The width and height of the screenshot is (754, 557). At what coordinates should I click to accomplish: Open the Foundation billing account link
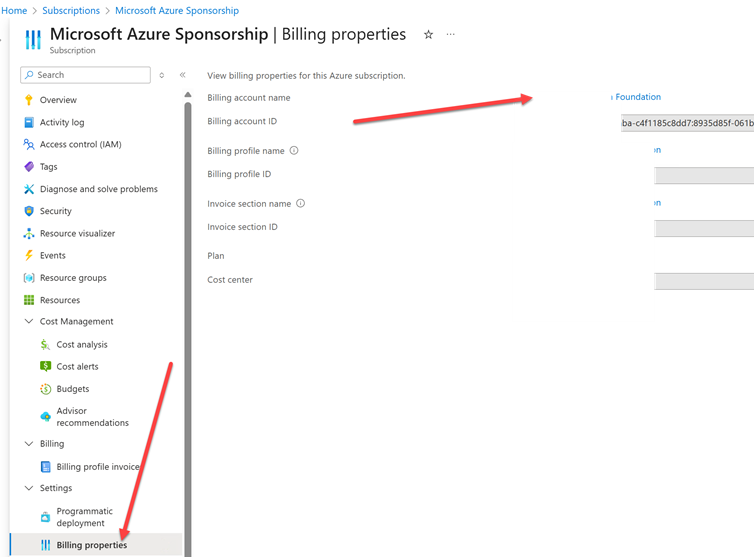(638, 97)
